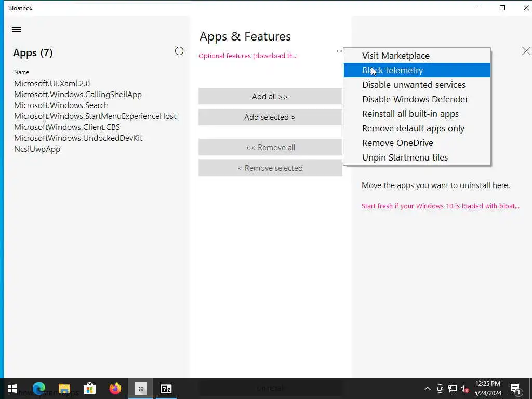Choose Block telemetry from the menu
Image resolution: width=532 pixels, height=399 pixels.
417,70
